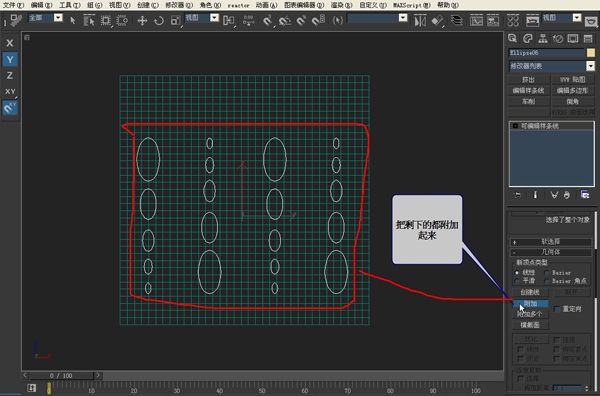Switch to the Utilities panel tab
The width and height of the screenshot is (600, 396).
click(x=588, y=38)
